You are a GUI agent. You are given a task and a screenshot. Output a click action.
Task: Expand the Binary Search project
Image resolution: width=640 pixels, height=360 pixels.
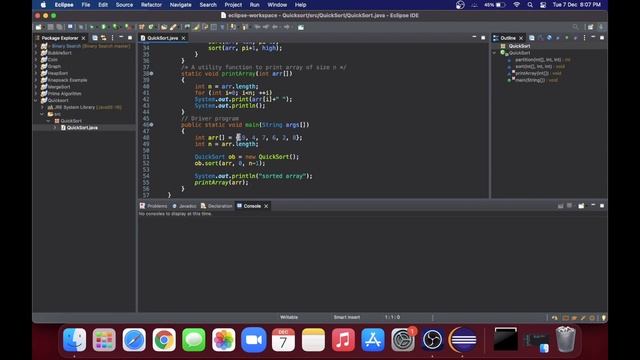(x=36, y=46)
